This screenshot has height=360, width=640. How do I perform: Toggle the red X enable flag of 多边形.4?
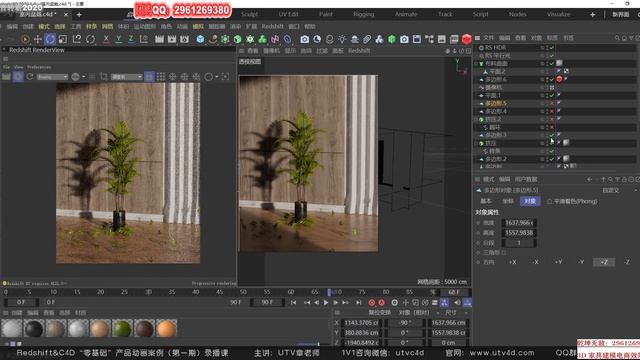coord(552,111)
